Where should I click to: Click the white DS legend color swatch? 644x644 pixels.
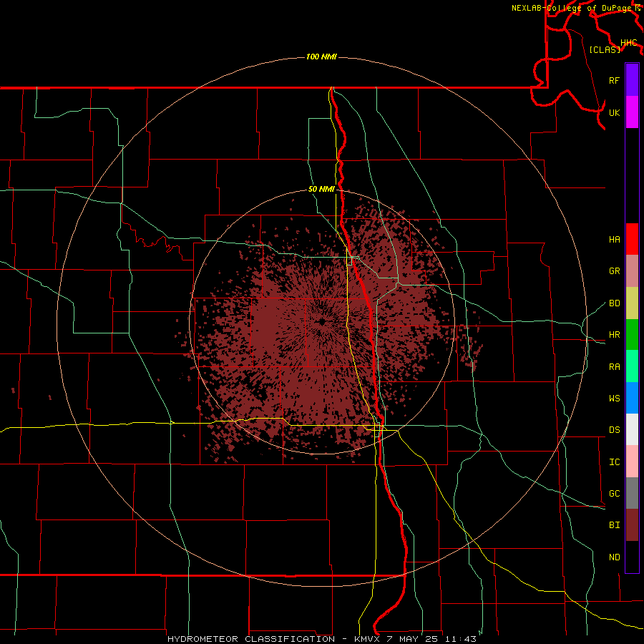(x=632, y=429)
